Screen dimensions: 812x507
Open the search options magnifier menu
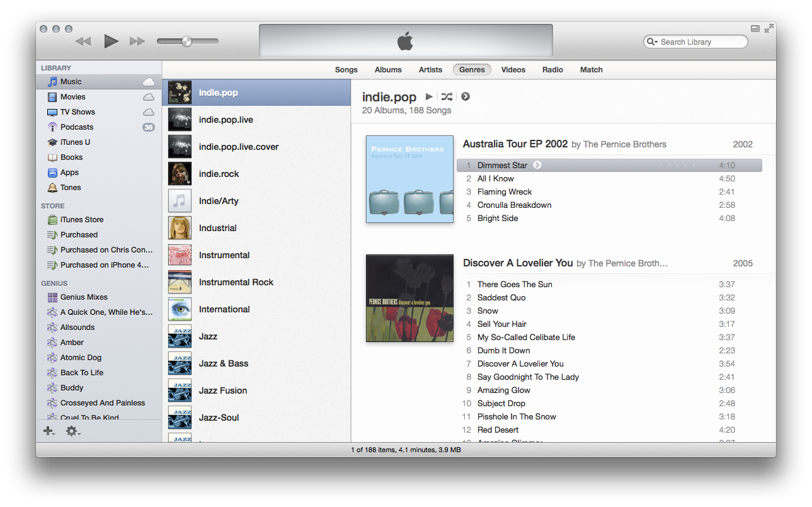pos(651,42)
